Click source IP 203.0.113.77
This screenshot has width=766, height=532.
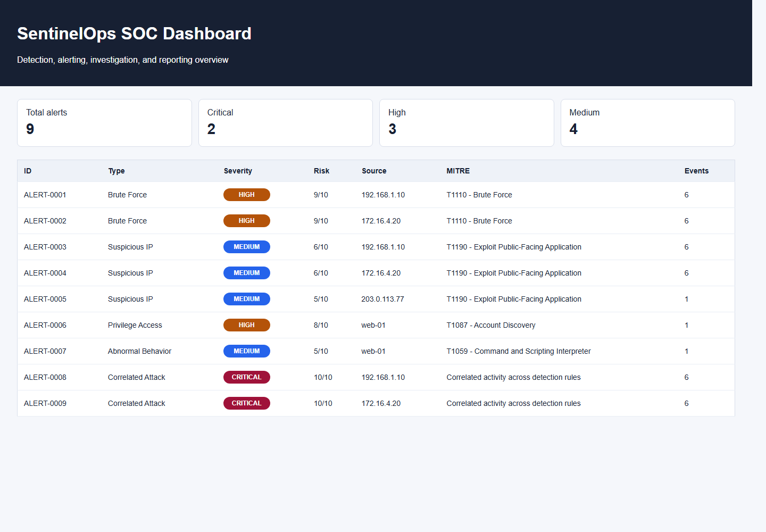(382, 299)
